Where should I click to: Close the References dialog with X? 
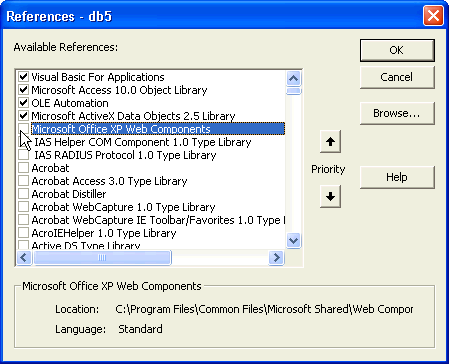[433, 16]
